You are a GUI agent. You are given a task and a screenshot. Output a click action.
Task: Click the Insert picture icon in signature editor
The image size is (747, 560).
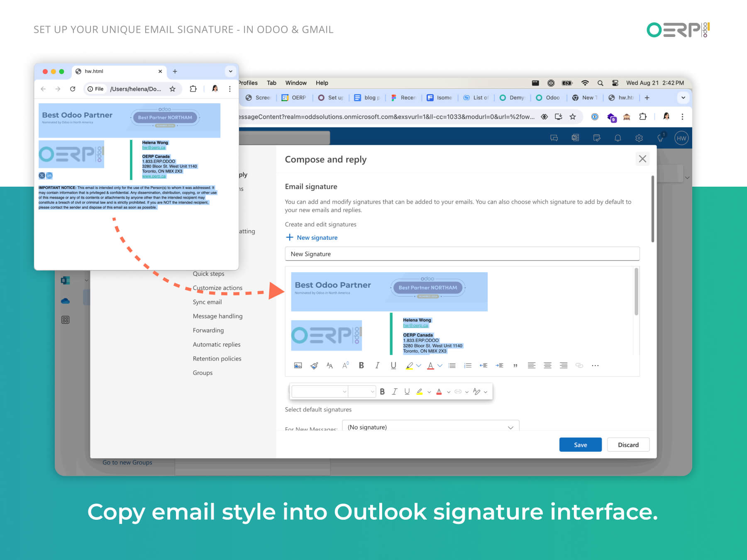point(298,365)
